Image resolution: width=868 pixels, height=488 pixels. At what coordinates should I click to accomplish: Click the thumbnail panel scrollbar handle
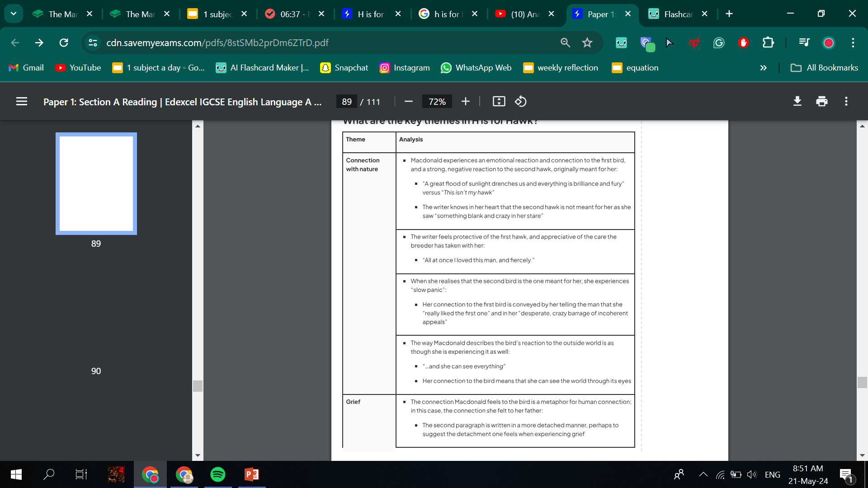pyautogui.click(x=198, y=386)
